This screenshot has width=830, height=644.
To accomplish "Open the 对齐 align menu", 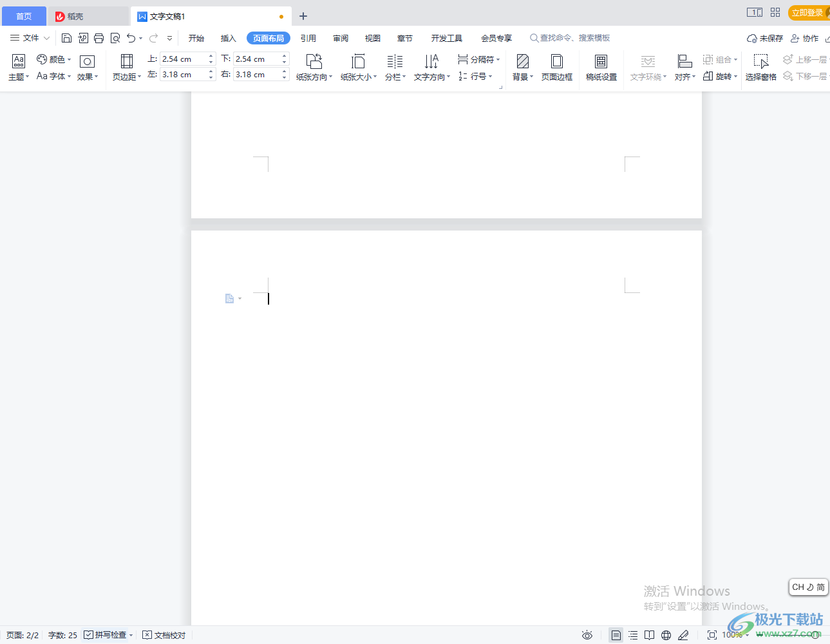I will click(685, 68).
